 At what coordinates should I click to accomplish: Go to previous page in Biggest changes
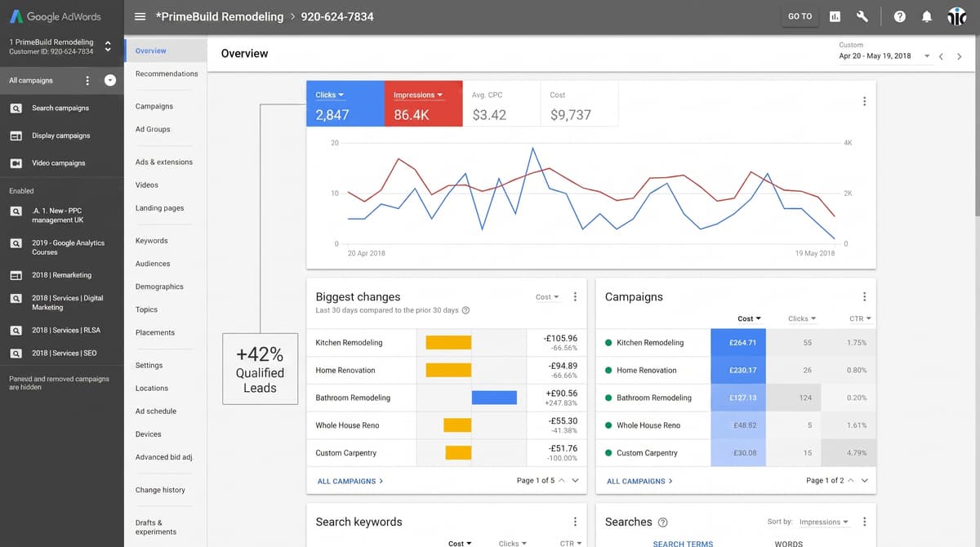[561, 480]
